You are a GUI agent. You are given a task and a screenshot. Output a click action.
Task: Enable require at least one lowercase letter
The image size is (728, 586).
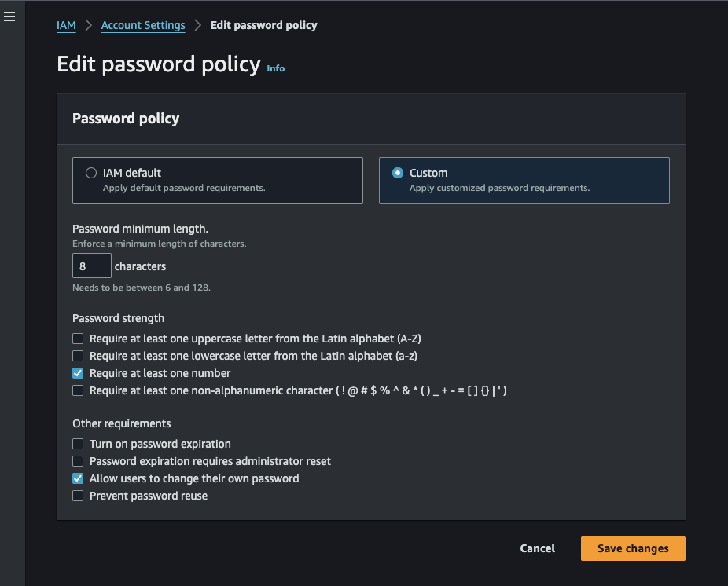[x=78, y=356]
